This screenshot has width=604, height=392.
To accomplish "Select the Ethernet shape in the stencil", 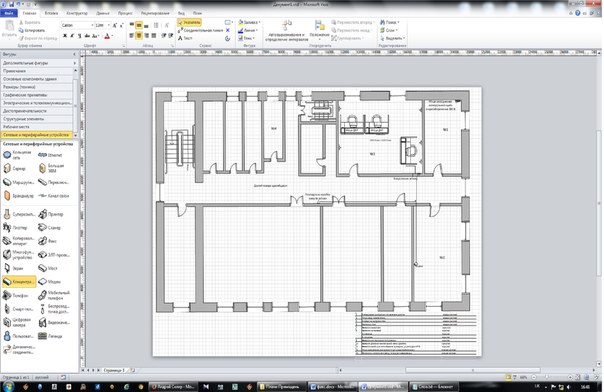I will tap(50, 155).
